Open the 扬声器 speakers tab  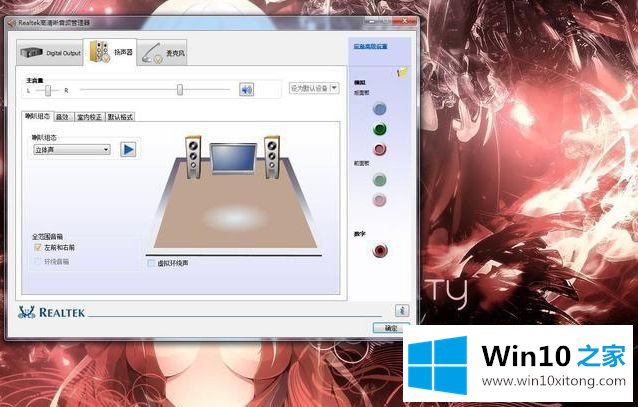pyautogui.click(x=110, y=52)
